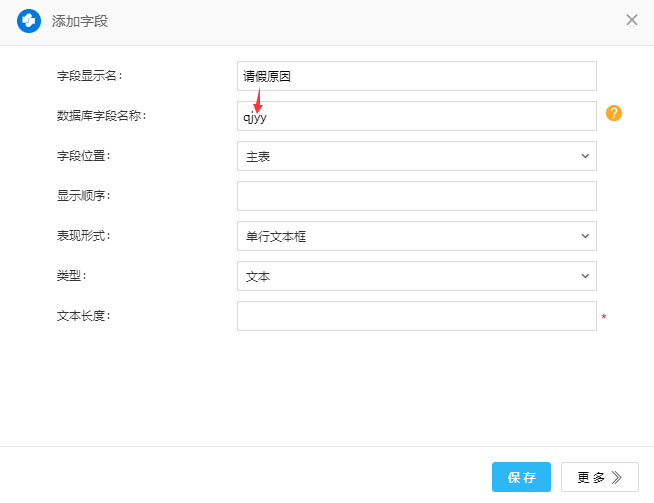The width and height of the screenshot is (654, 503).
Task: Open the 文本 type select box
Action: coord(405,276)
